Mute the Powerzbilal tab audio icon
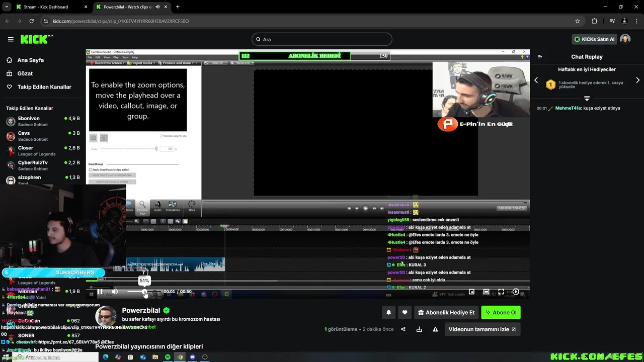 click(x=157, y=7)
